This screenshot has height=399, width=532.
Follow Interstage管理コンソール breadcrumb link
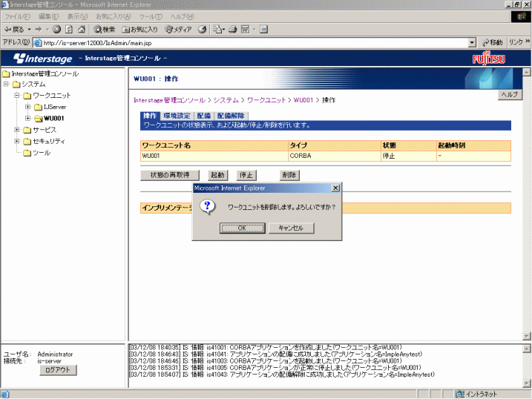pos(169,100)
